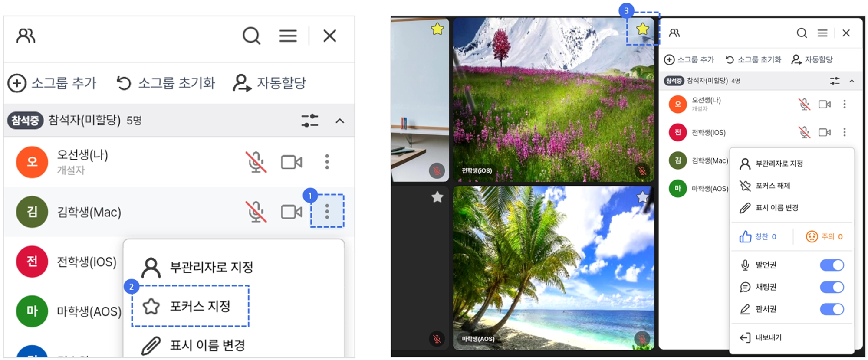Open more options for 김학생(Mac) in the 5명 list

tap(327, 211)
